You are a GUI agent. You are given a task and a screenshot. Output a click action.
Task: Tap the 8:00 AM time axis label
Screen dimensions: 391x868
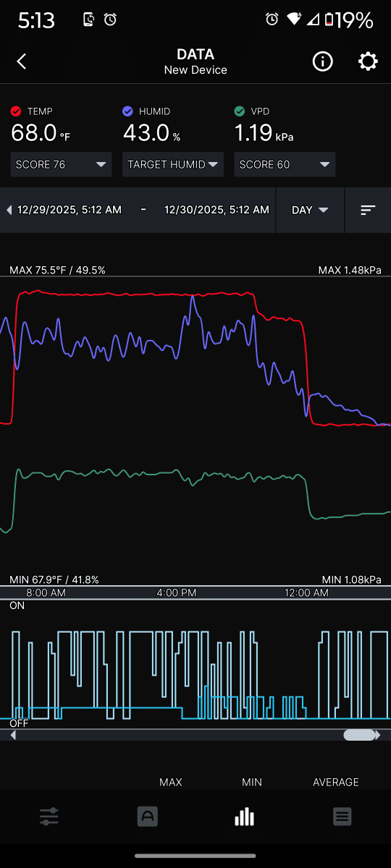[46, 592]
